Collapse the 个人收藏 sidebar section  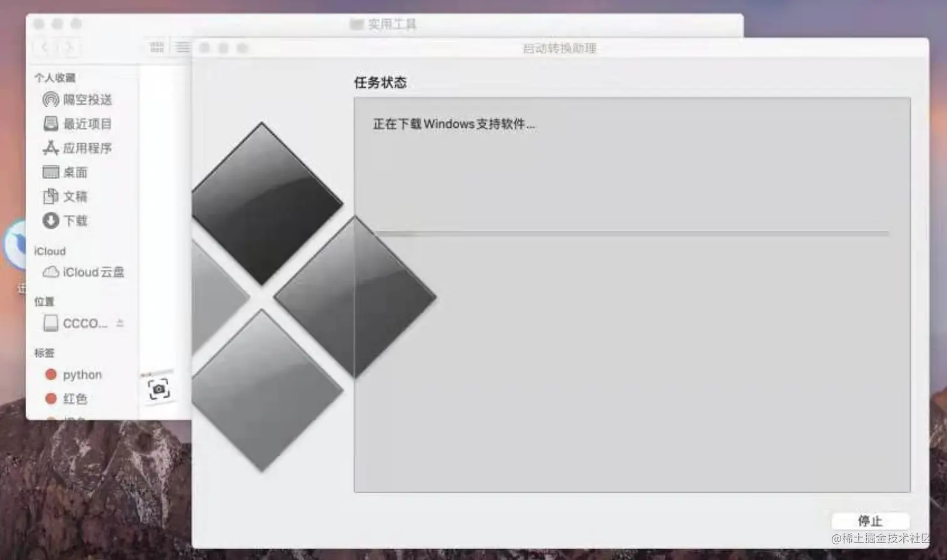point(54,77)
